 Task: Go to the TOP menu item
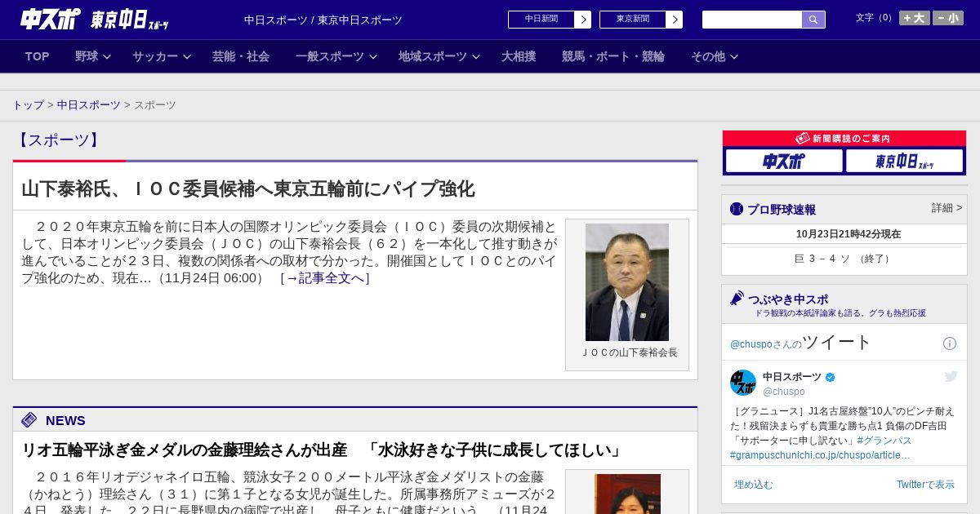tap(38, 56)
